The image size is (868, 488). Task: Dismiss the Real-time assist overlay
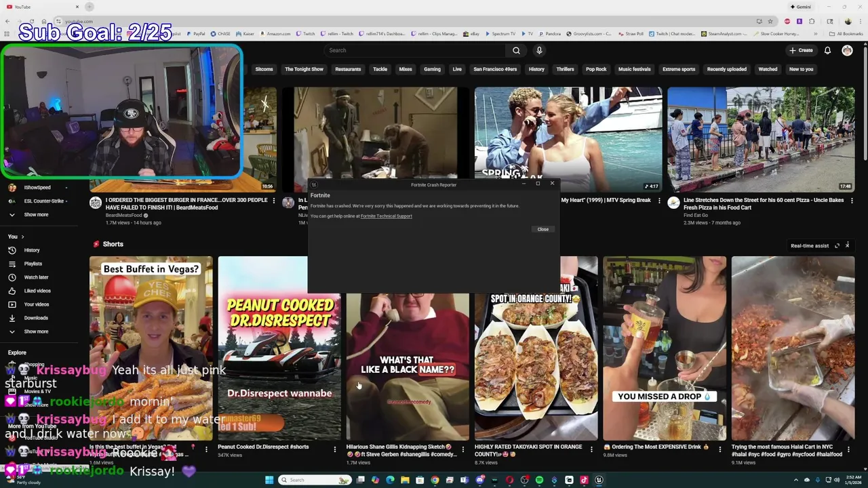click(x=847, y=245)
